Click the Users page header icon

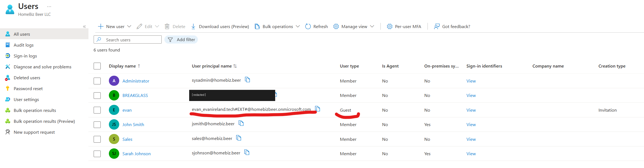[10, 10]
